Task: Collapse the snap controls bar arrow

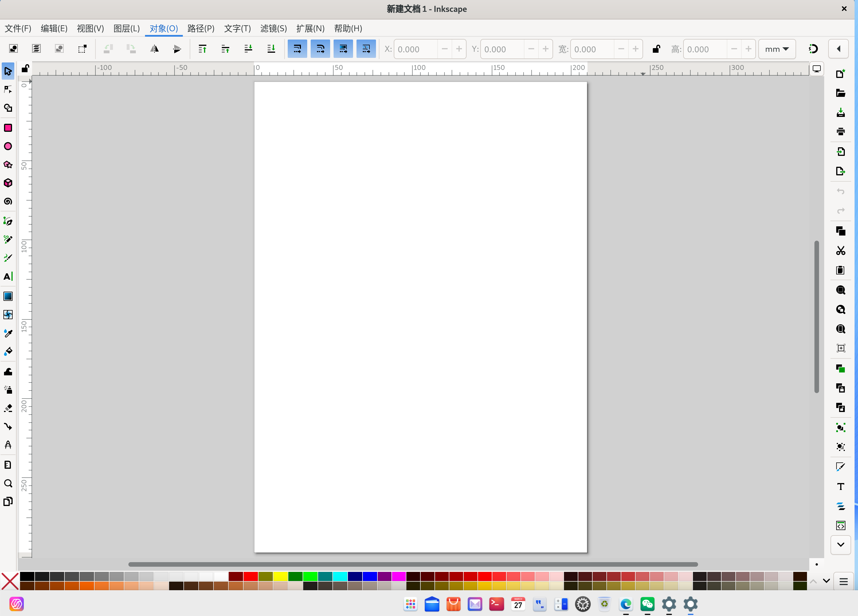Action: (838, 49)
